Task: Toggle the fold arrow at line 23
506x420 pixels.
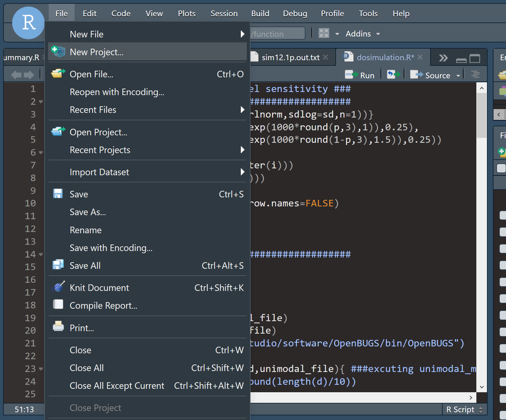Action: 41,369
